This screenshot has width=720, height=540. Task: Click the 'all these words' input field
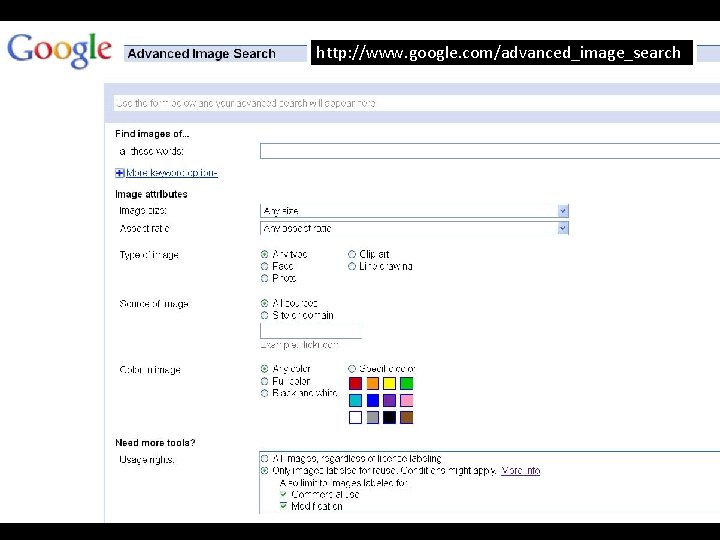(489, 151)
